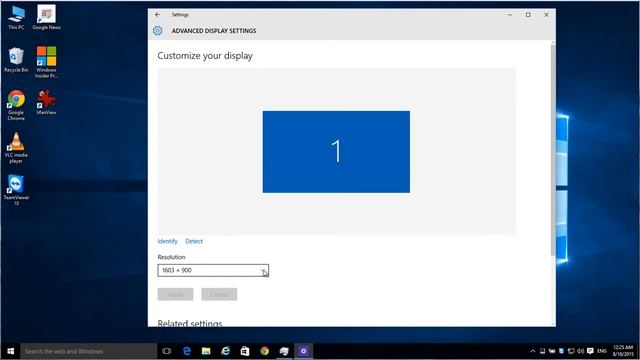
Task: Open the Windows Start menu
Action: [x=11, y=351]
